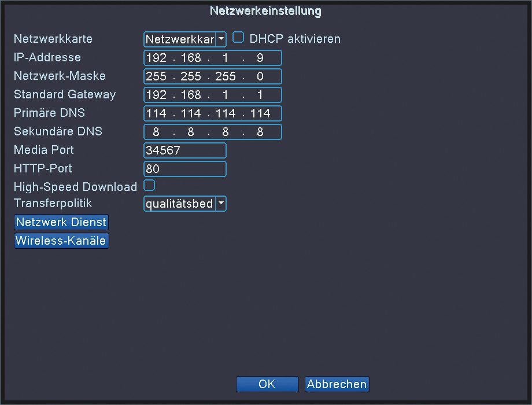
Task: Toggle the High-Speed Download checkbox
Action: coord(149,186)
